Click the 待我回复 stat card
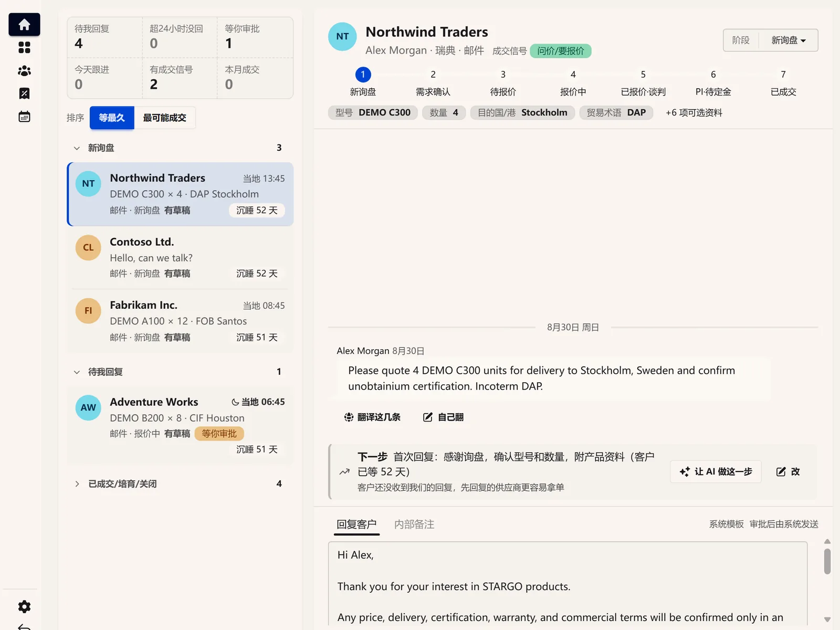 coord(105,37)
